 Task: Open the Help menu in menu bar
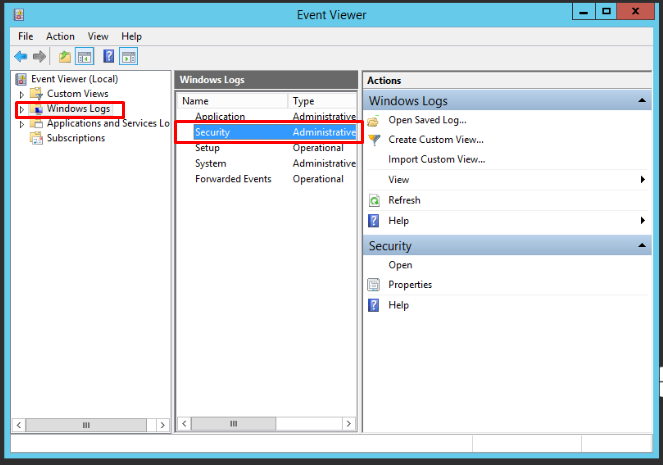(x=132, y=36)
